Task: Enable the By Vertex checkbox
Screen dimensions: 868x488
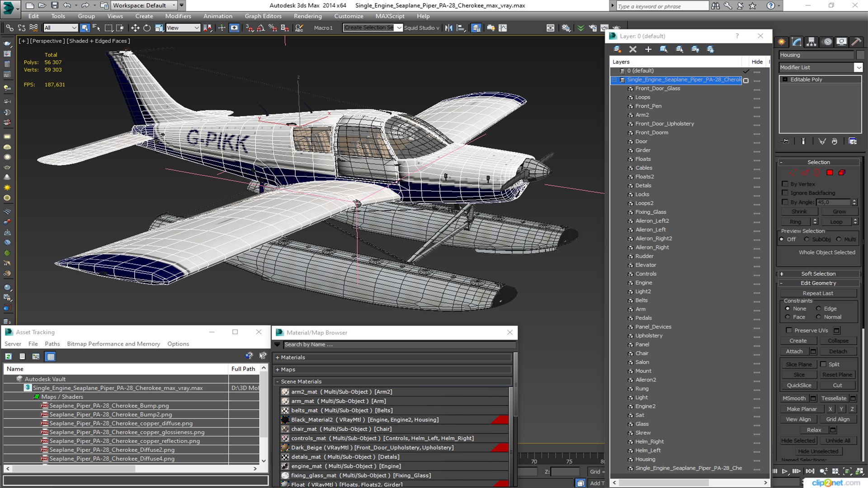Action: (x=785, y=184)
